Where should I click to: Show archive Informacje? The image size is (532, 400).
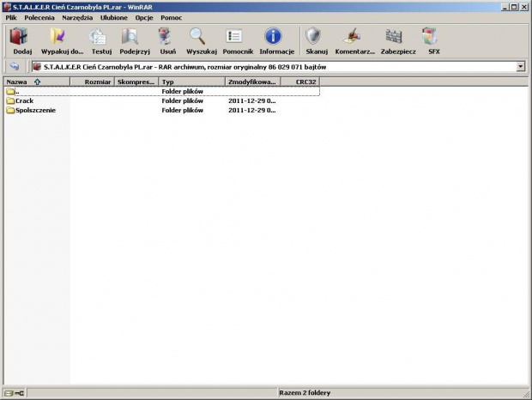pyautogui.click(x=273, y=36)
